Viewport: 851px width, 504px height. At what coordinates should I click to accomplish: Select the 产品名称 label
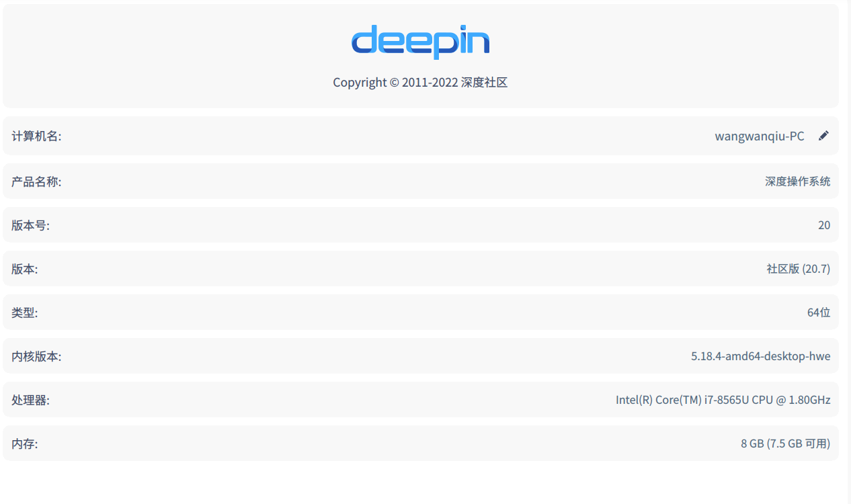pos(36,181)
